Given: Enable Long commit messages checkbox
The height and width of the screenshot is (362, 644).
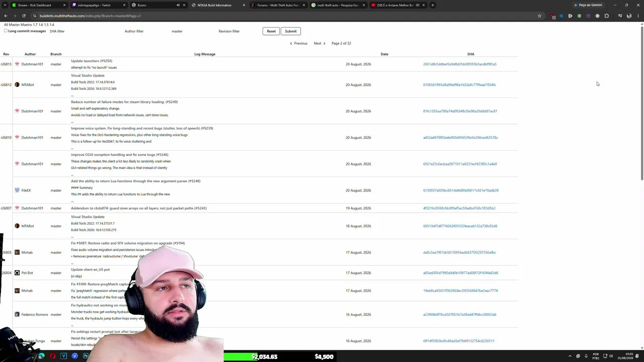Looking at the screenshot, I should (x=6, y=31).
